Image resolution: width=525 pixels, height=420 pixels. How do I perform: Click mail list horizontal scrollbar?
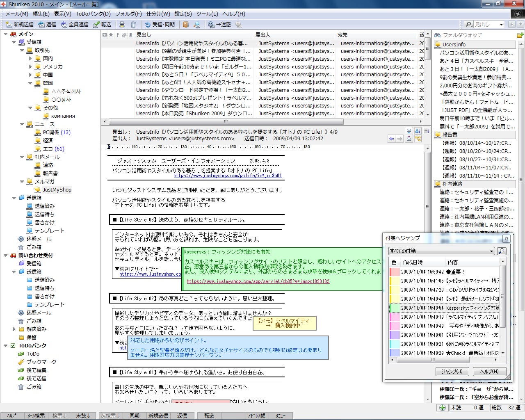(x=225, y=121)
